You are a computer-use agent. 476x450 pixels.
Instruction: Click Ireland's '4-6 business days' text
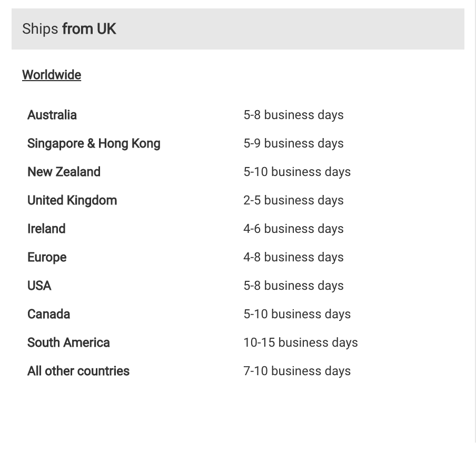(x=293, y=229)
